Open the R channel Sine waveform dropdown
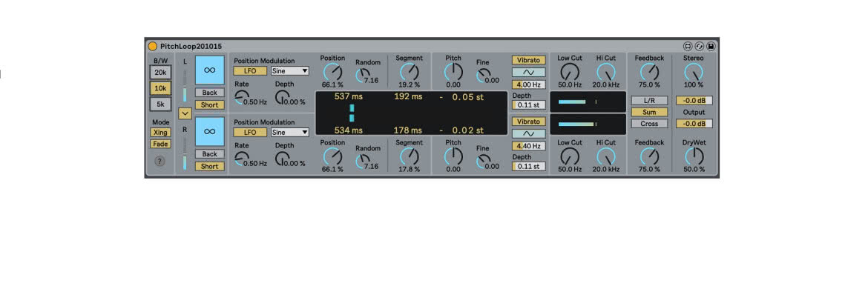 point(290,132)
